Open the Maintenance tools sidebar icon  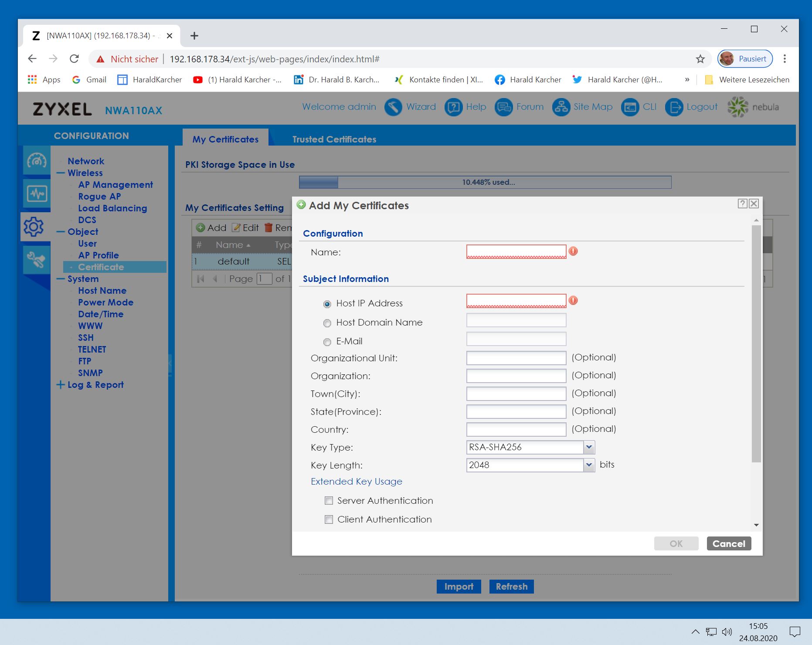coord(36,260)
